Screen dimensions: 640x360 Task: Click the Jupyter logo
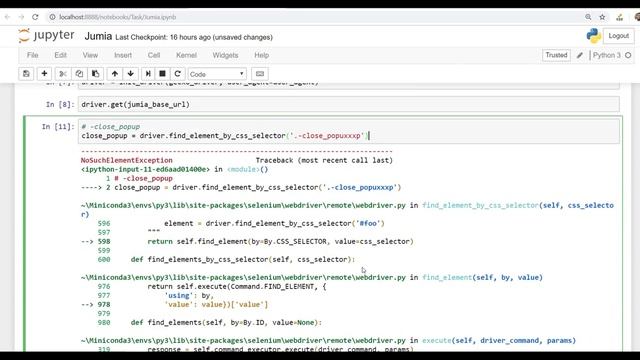point(47,36)
